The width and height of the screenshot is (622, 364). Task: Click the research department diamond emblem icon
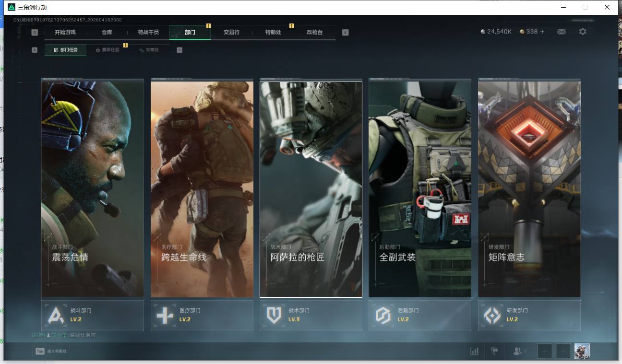(x=492, y=316)
